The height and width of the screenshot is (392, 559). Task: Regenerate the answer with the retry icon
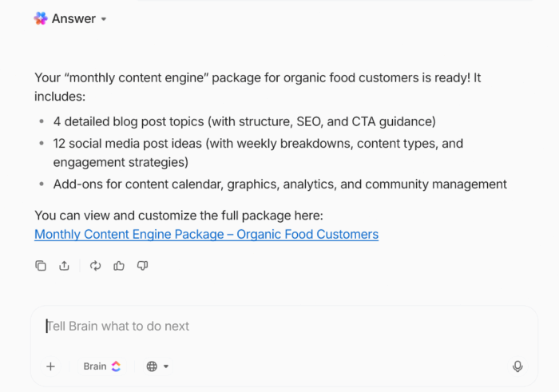coord(96,266)
